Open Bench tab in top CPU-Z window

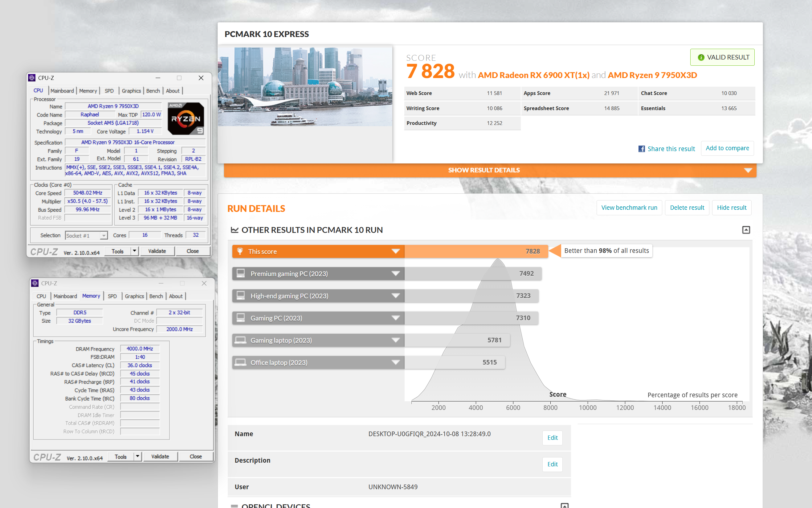(153, 91)
